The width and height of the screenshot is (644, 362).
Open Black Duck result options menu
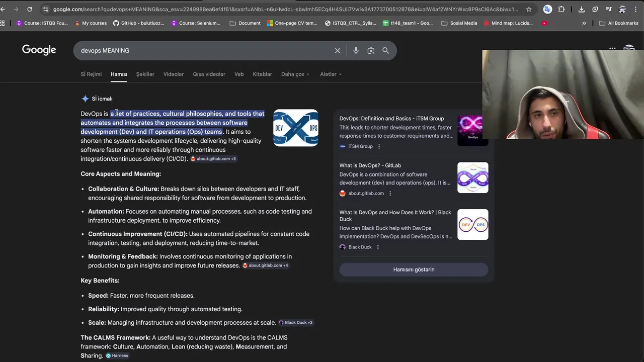378,247
